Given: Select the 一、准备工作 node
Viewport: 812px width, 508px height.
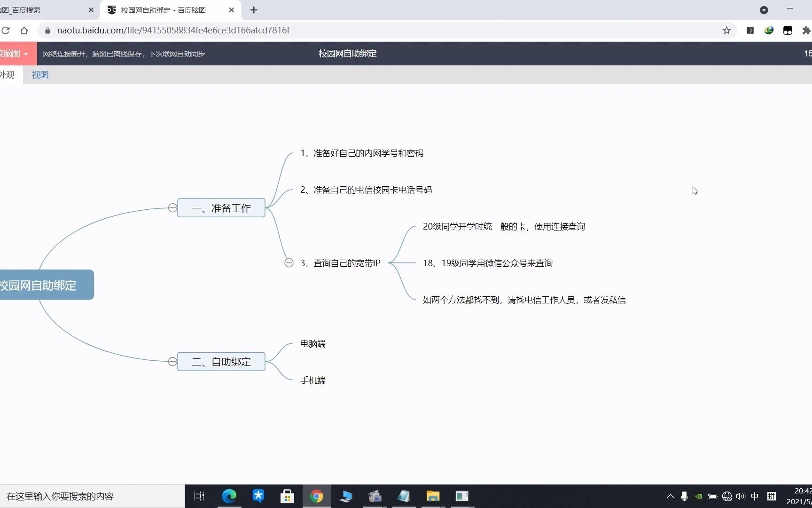Looking at the screenshot, I should [x=221, y=208].
